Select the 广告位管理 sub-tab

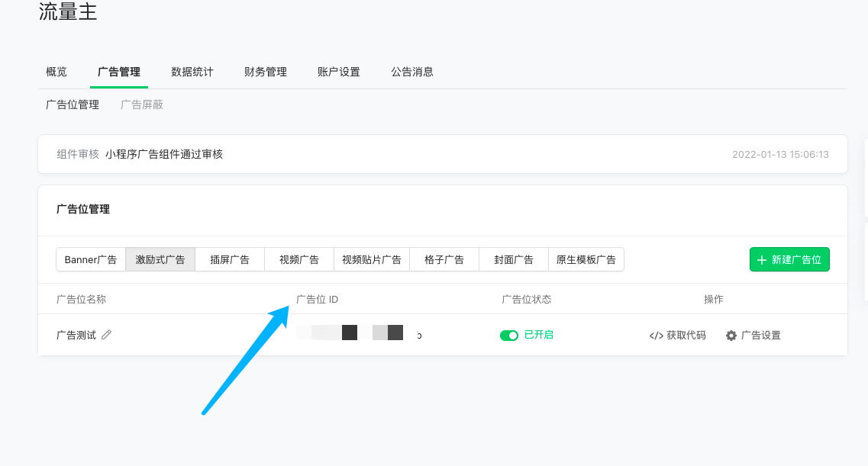(x=73, y=104)
